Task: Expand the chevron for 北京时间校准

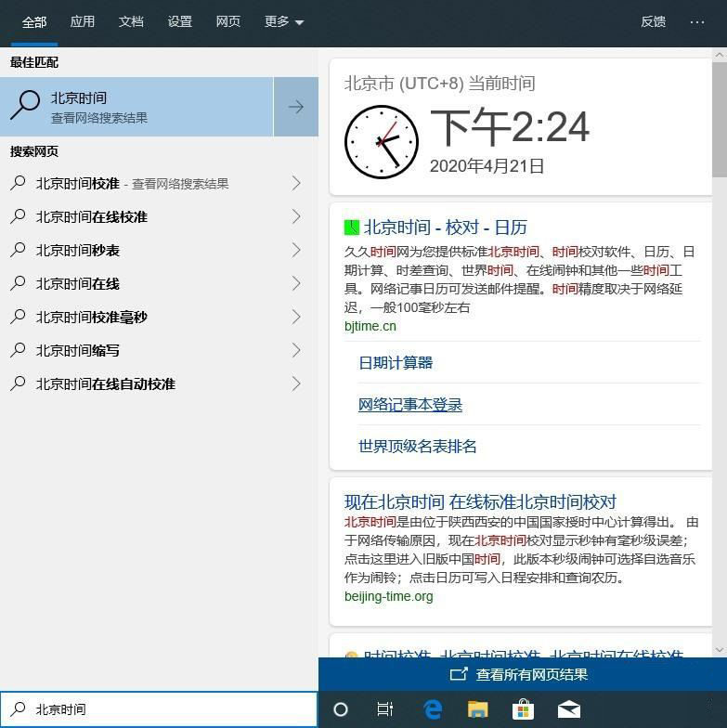Action: pos(296,184)
